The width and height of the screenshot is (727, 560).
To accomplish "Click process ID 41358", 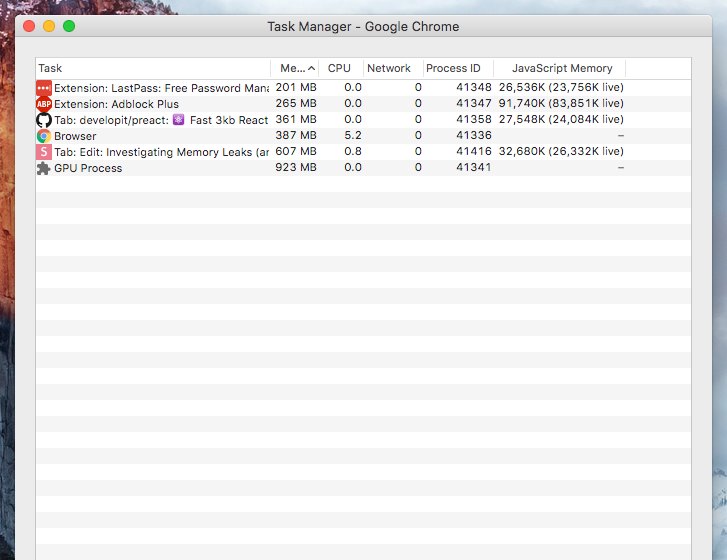I will [x=473, y=120].
